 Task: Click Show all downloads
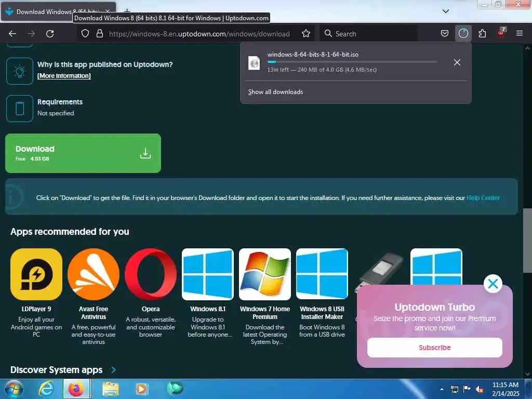(x=275, y=92)
